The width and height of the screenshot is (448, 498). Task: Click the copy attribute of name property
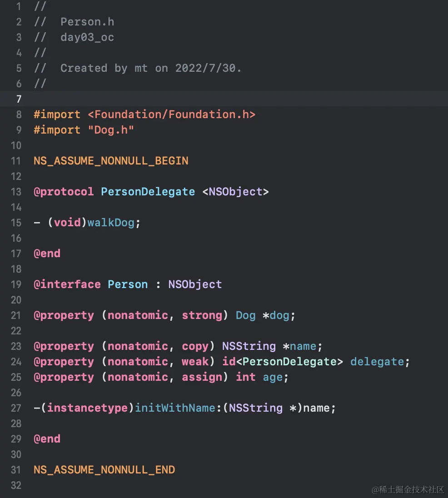pyautogui.click(x=195, y=346)
